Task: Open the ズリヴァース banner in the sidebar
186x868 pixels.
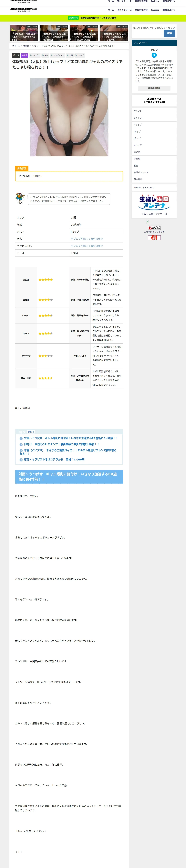Action: pyautogui.click(x=154, y=100)
